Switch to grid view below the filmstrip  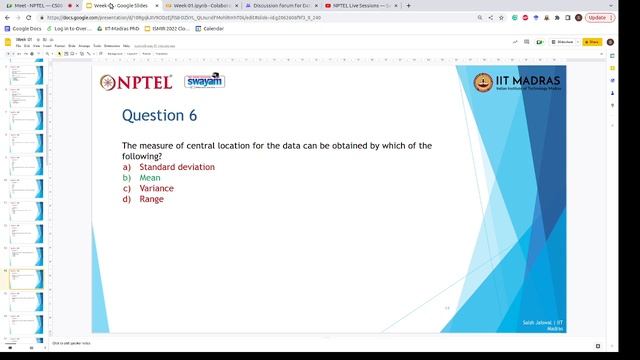coord(31,348)
